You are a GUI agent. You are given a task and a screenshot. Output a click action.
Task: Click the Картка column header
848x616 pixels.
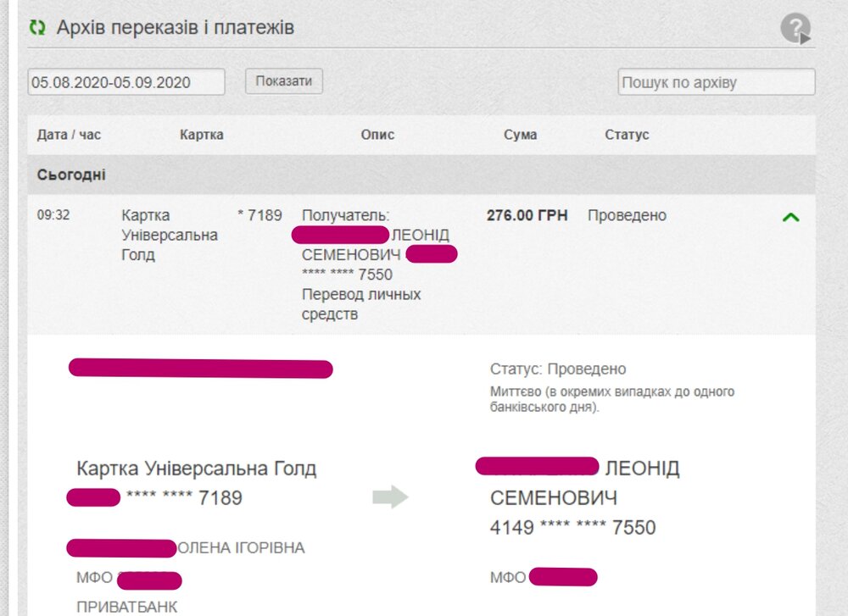pos(202,135)
